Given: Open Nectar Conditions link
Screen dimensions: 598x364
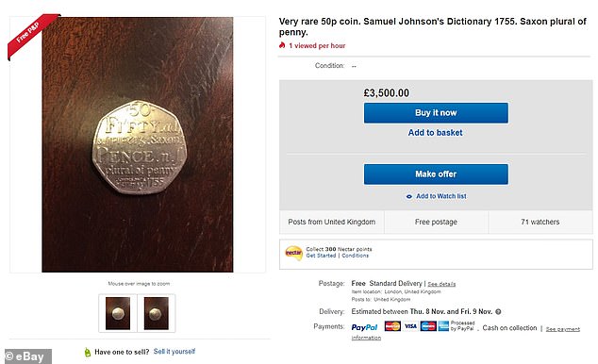Looking at the screenshot, I should point(355,256).
